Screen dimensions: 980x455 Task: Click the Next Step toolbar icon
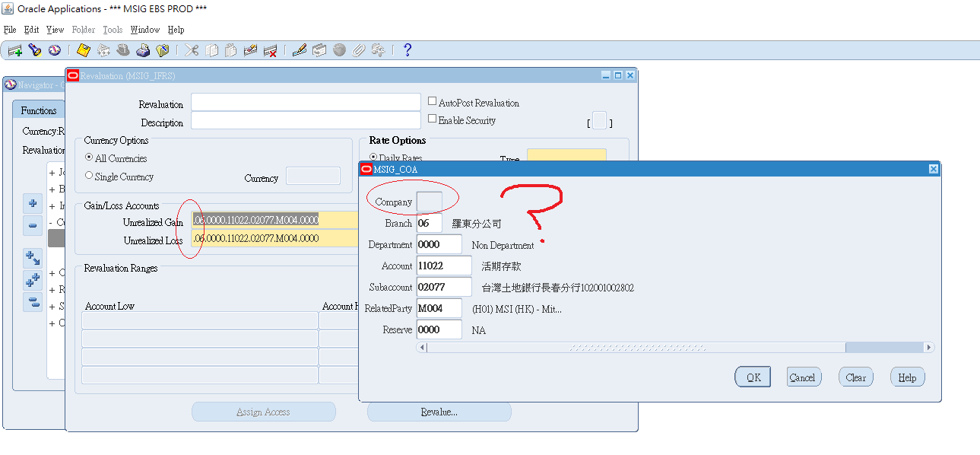(x=103, y=50)
